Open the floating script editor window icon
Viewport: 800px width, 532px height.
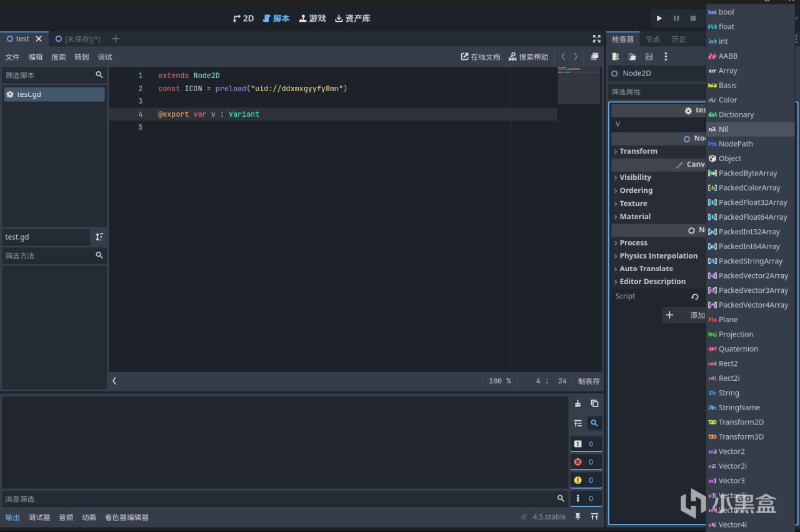click(594, 57)
